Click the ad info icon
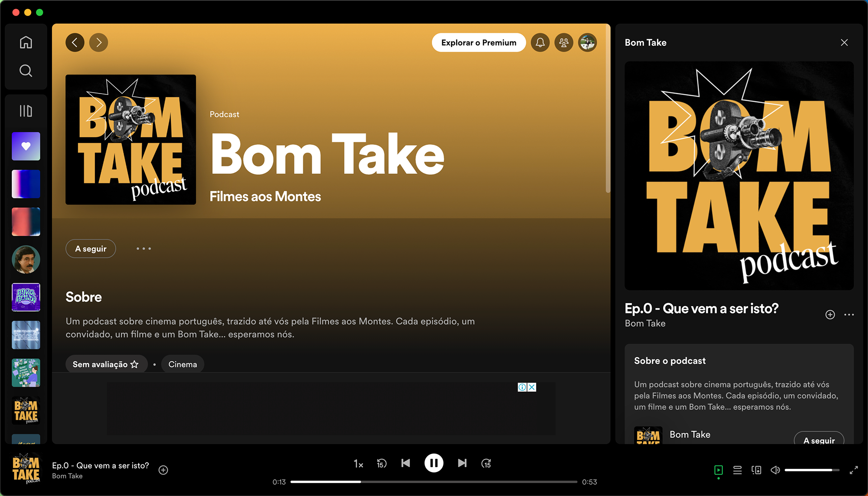 point(522,387)
